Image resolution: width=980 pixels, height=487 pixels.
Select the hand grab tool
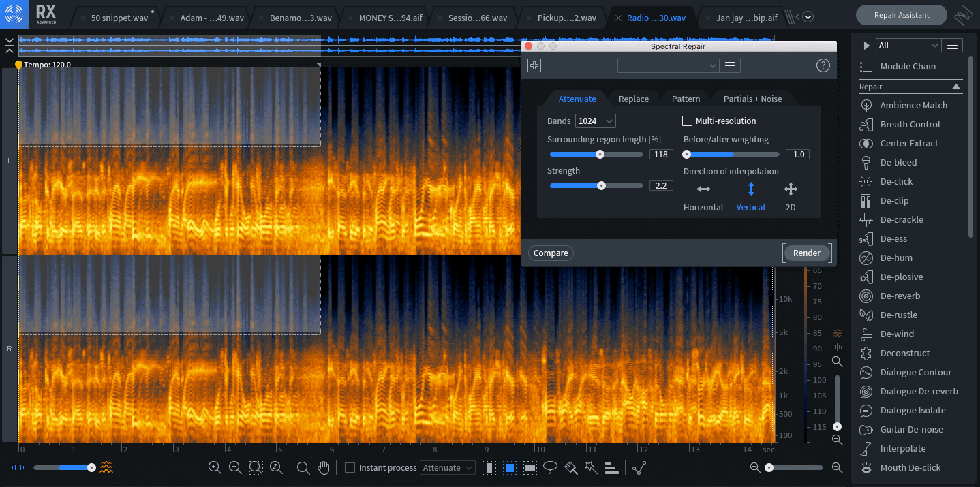(324, 468)
